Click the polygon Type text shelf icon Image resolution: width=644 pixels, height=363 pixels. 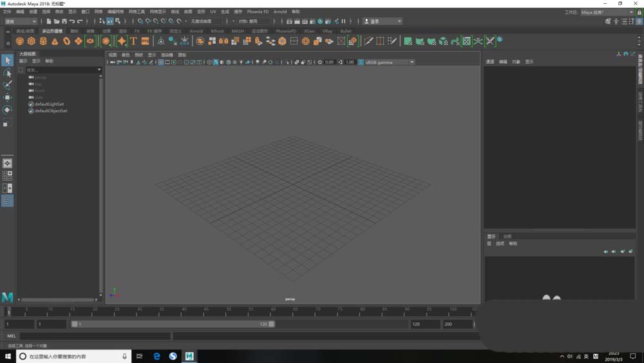(x=133, y=41)
